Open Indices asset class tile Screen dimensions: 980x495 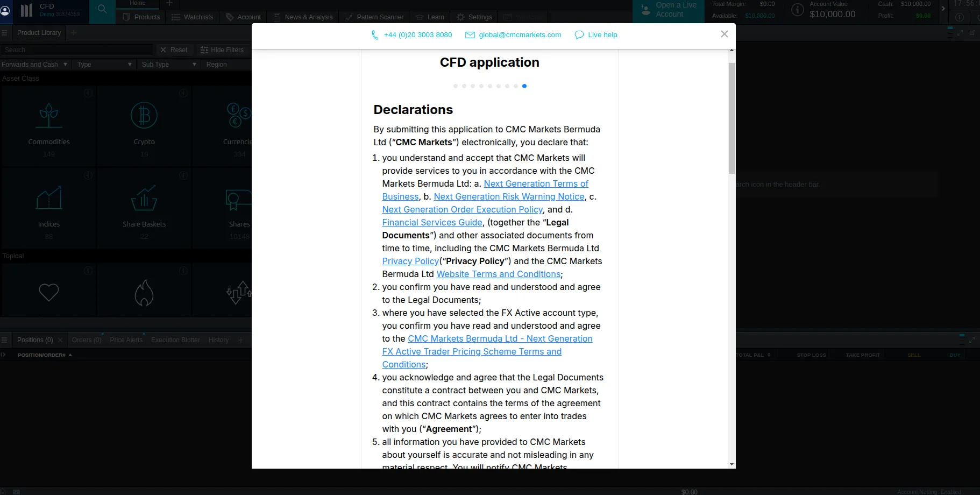click(49, 208)
